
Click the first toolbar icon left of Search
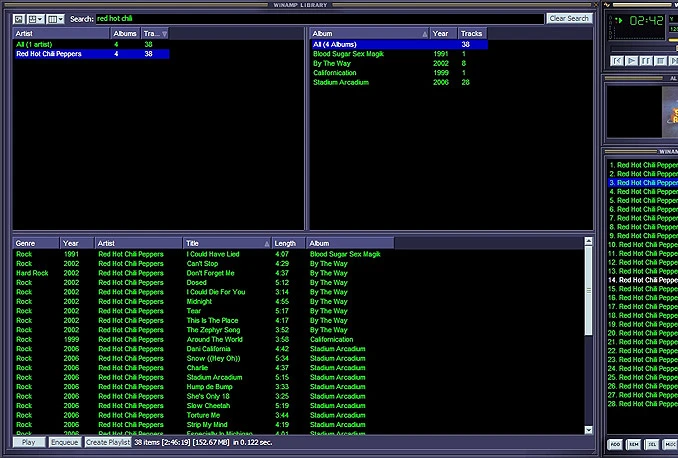19,19
